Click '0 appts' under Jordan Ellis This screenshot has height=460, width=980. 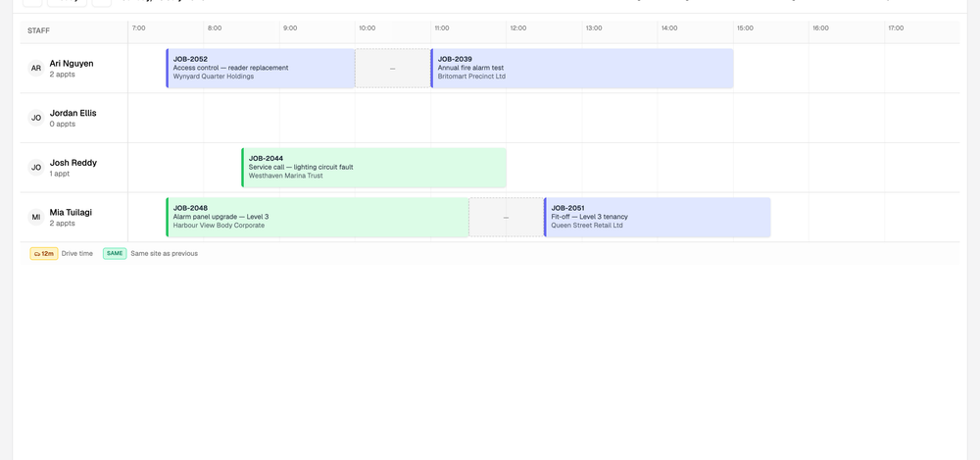click(63, 124)
